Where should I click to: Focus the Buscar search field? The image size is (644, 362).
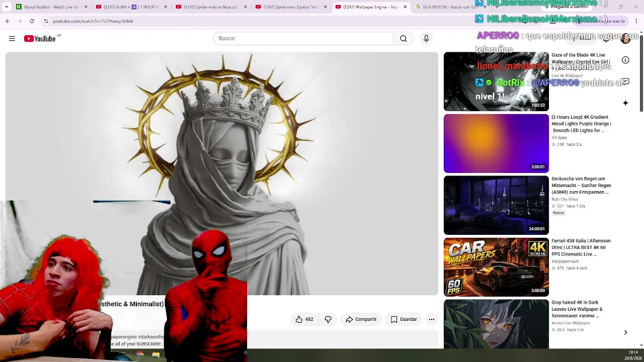click(303, 39)
